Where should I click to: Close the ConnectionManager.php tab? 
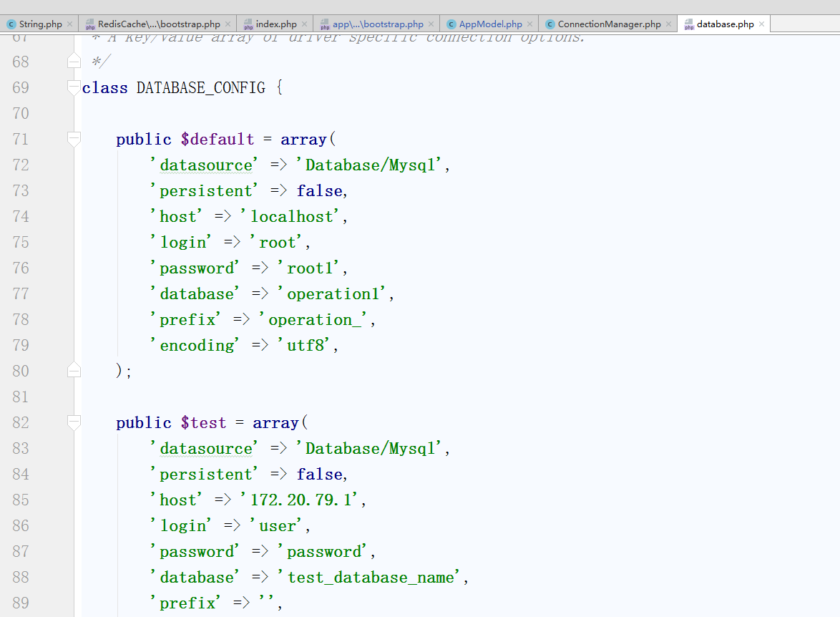(x=668, y=24)
